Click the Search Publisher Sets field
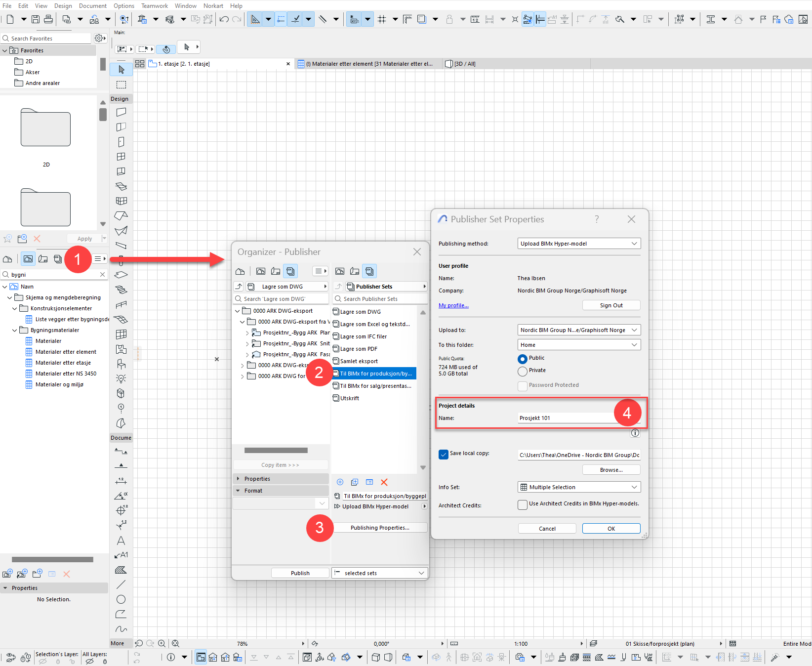Viewport: 812px width, 666px height. [380, 299]
